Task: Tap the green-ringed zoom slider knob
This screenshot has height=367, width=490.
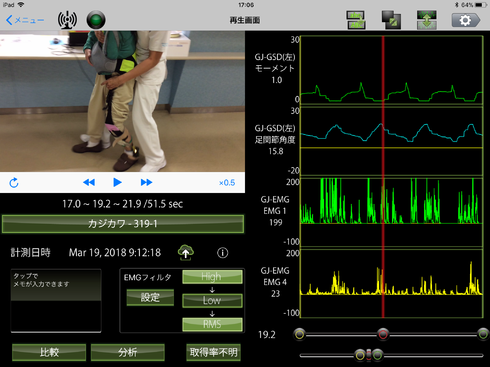Action: coord(378,356)
